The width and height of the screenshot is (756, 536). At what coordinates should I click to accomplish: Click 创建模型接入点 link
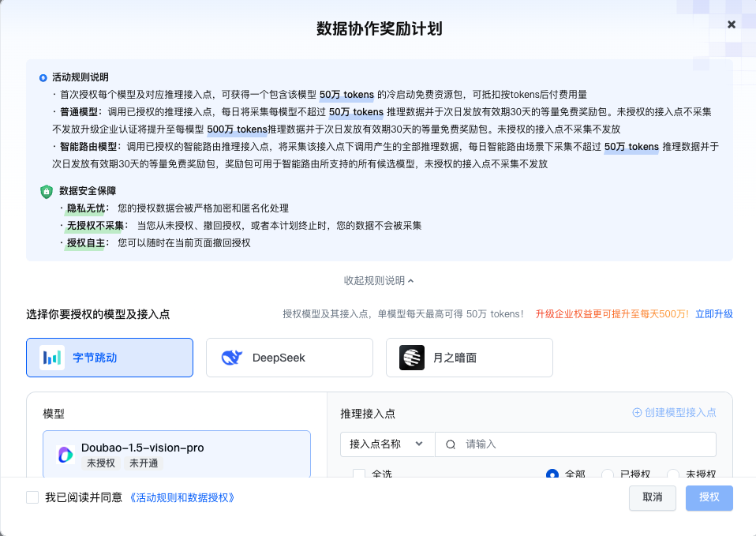point(674,413)
